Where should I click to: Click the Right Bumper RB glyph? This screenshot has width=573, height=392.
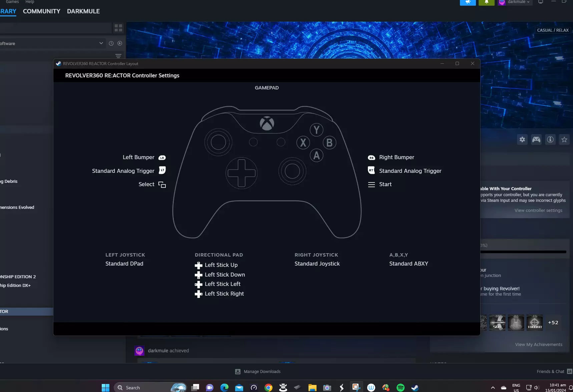click(x=371, y=157)
